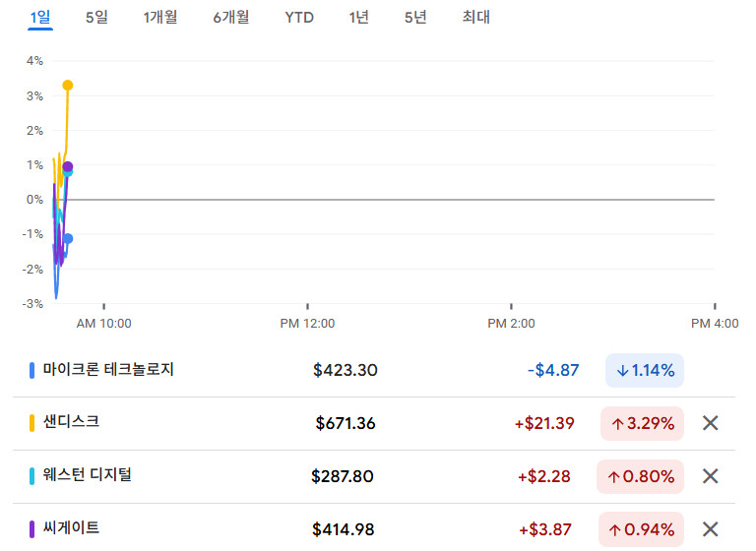Click the yellow 샌디스크 color marker
Screen dimensions: 756x551
(x=32, y=423)
